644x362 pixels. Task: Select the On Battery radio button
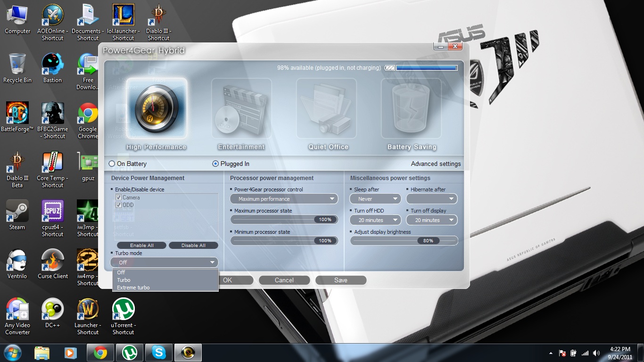(112, 164)
